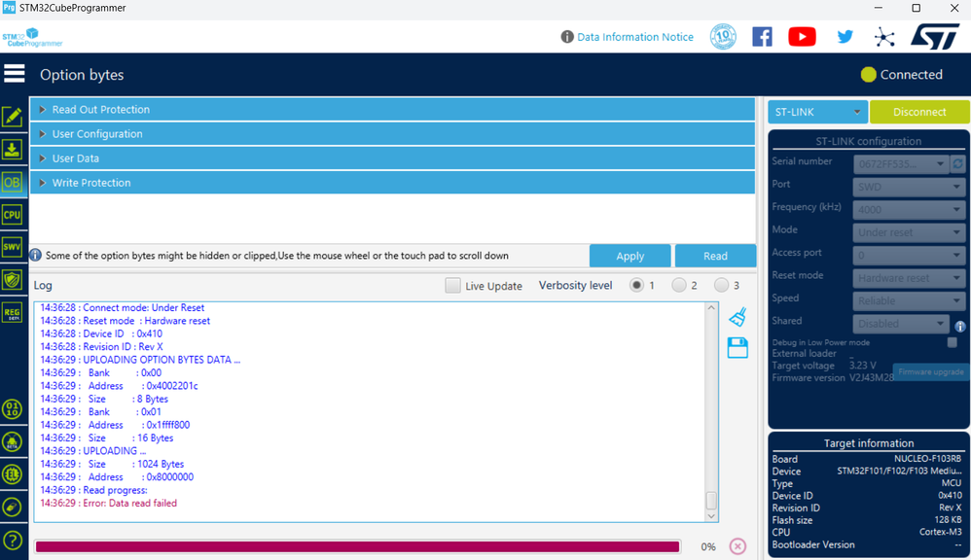Open the CPU panel icon

point(12,215)
